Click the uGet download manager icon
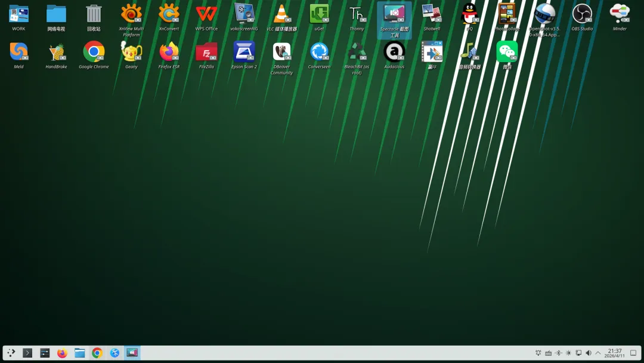Image resolution: width=644 pixels, height=363 pixels. point(319,14)
